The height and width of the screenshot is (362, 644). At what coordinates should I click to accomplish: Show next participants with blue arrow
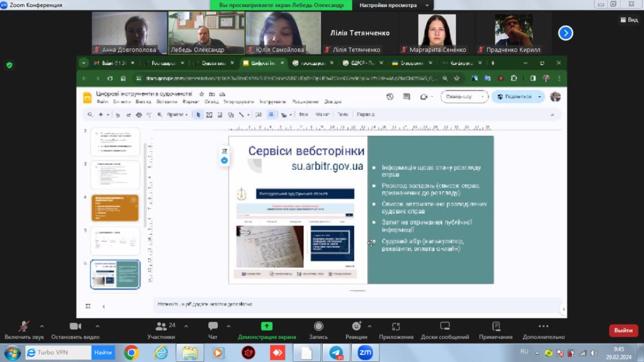coord(565,33)
